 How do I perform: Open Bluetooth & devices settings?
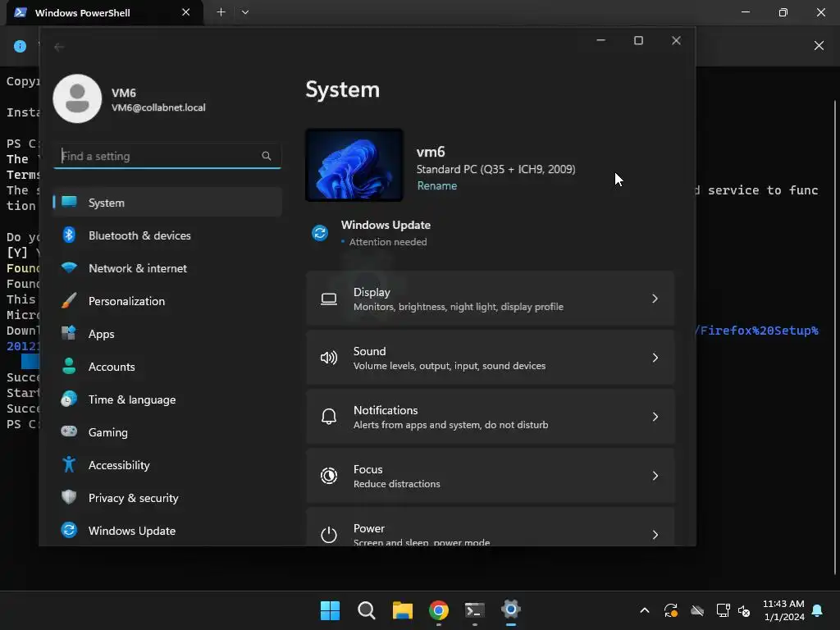(167, 235)
